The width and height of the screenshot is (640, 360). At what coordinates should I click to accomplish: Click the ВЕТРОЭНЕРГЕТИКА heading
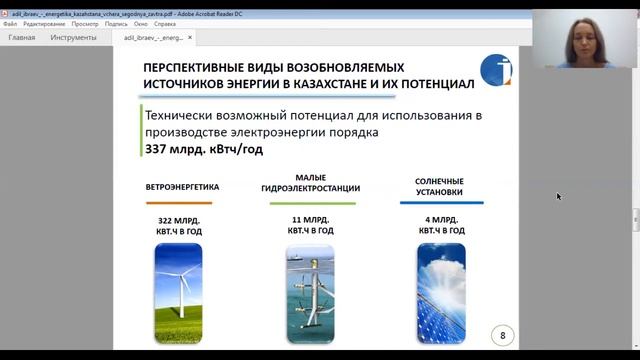(x=182, y=187)
